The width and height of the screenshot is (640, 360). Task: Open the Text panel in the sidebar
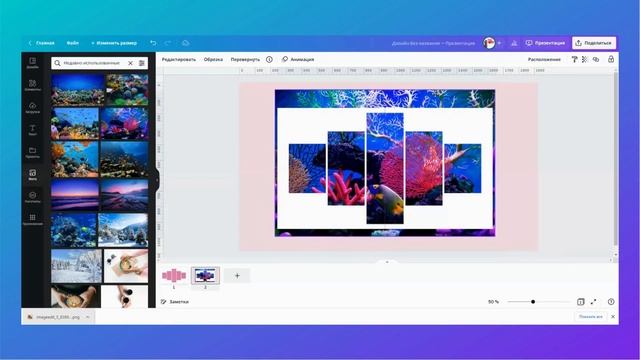33,130
